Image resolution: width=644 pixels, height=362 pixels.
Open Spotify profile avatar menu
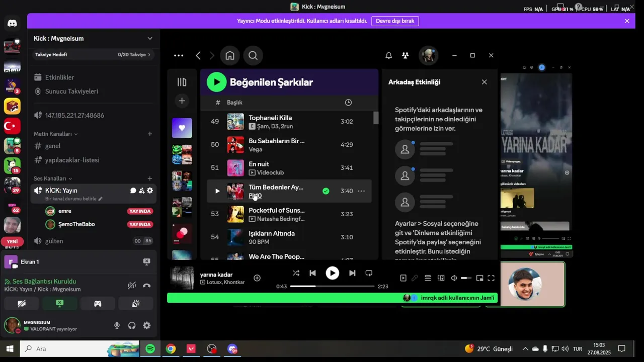(429, 56)
